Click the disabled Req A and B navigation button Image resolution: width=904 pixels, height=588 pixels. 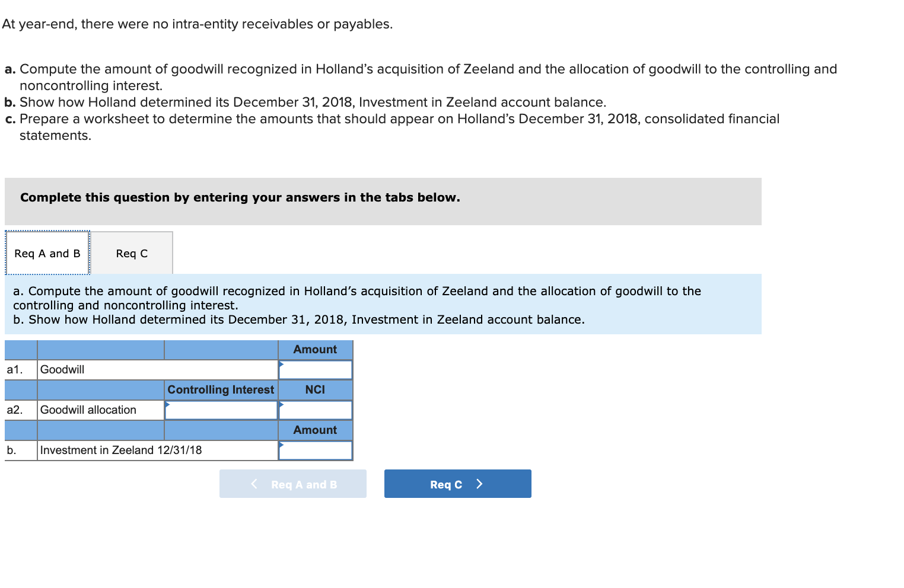pyautogui.click(x=292, y=484)
